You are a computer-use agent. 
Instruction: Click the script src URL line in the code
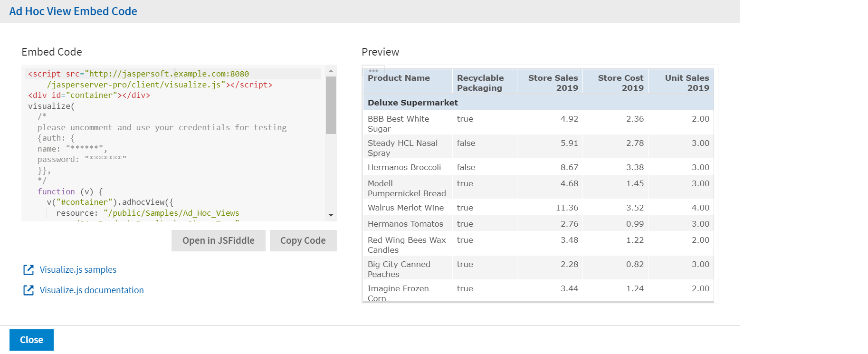(x=139, y=74)
